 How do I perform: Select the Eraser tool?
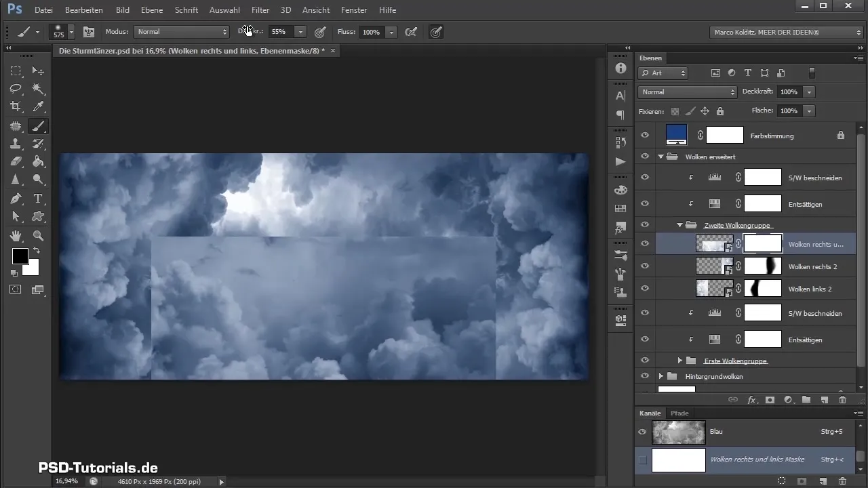click(x=16, y=161)
